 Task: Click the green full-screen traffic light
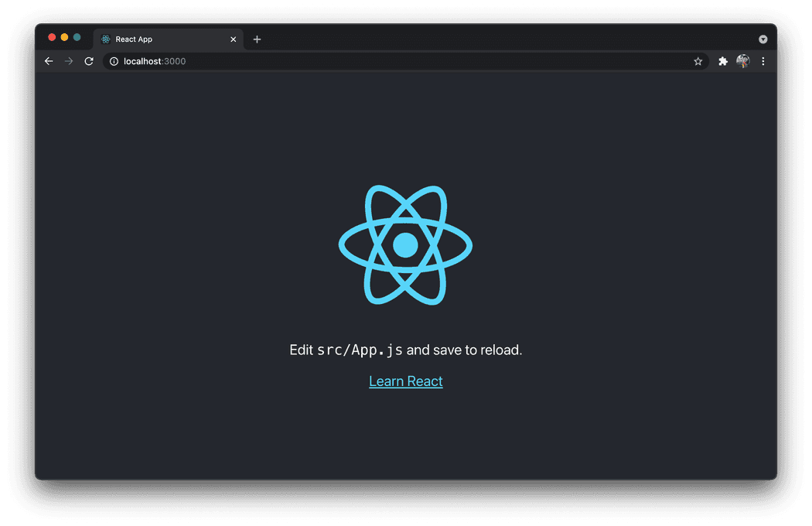[x=77, y=36]
